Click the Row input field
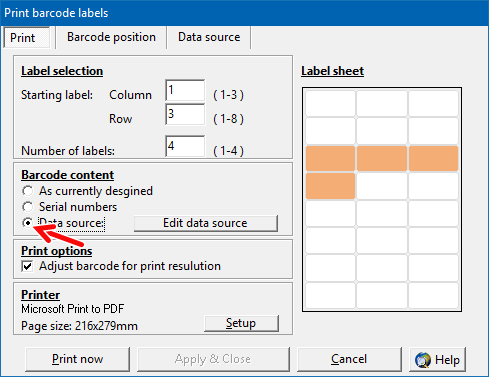 click(x=185, y=114)
